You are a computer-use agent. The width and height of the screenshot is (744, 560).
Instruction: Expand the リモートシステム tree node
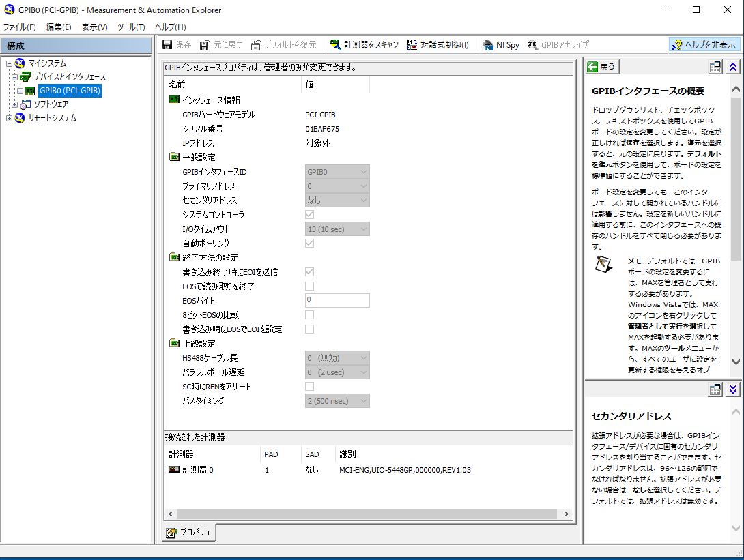coord(9,118)
